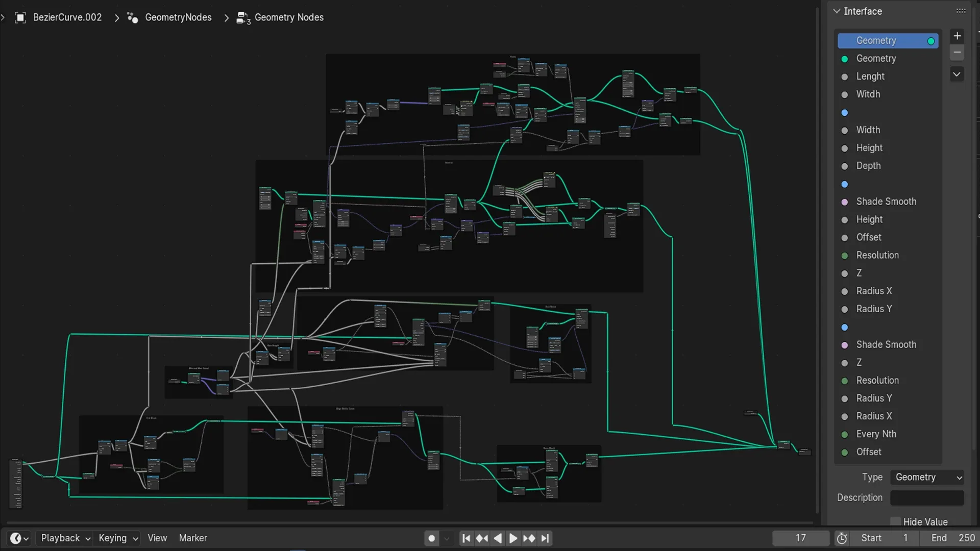Open the View menu in timeline
Image resolution: width=980 pixels, height=551 pixels.
click(157, 538)
